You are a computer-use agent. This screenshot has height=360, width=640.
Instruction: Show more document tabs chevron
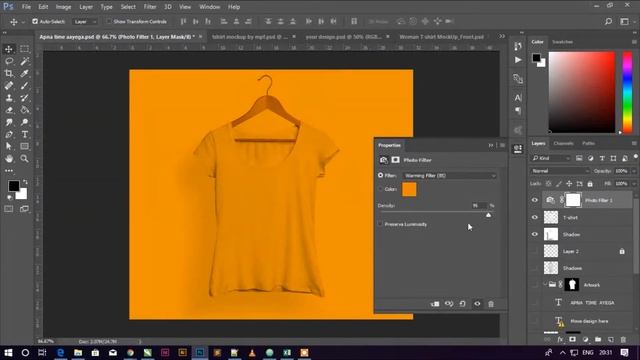(502, 36)
